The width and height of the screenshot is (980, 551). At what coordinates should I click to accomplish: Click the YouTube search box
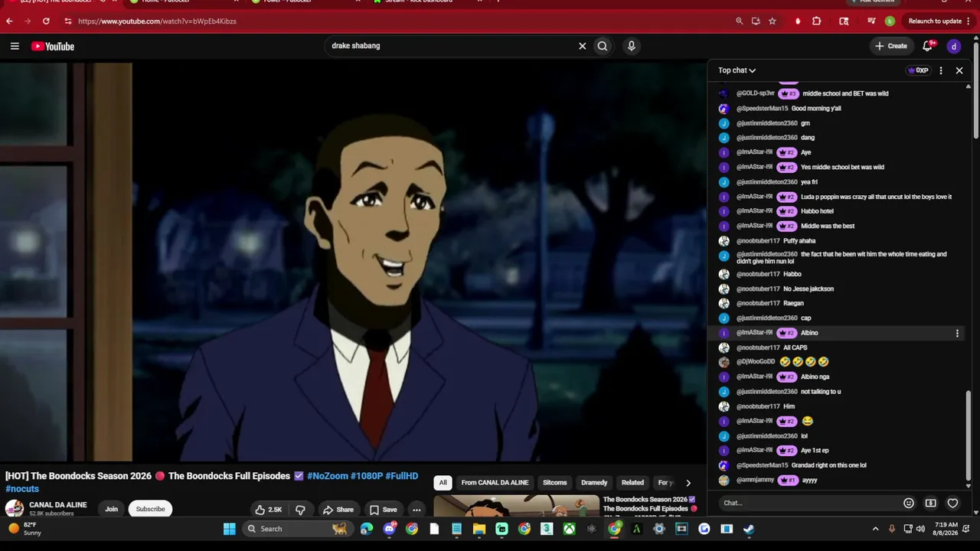click(x=452, y=46)
